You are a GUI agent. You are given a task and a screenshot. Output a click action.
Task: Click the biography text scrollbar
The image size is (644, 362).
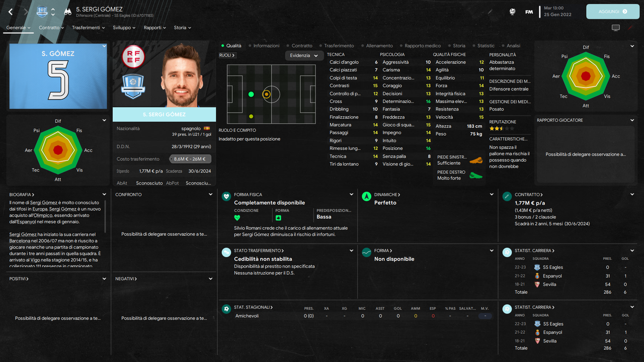105,216
